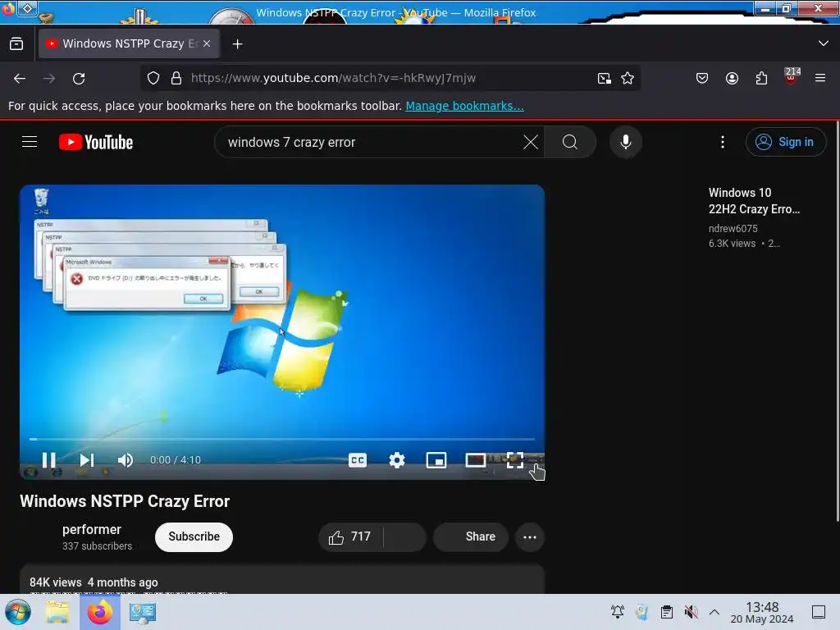This screenshot has width=840, height=630.
Task: Like the video with 717 likes
Action: tap(350, 536)
